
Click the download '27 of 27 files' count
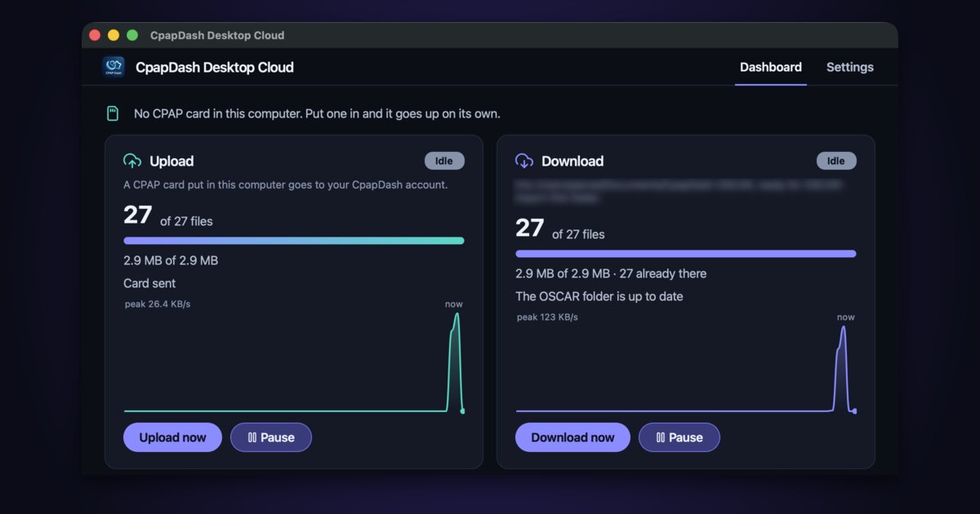560,228
